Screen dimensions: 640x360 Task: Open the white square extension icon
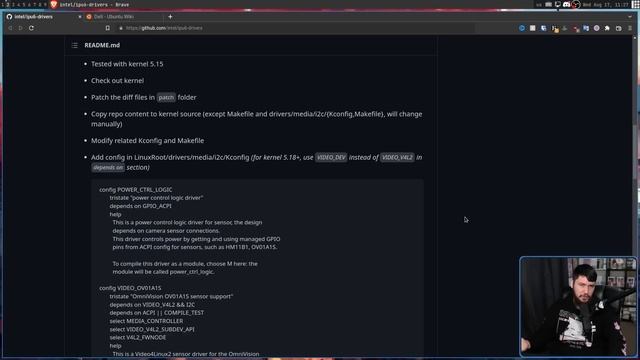[533, 28]
